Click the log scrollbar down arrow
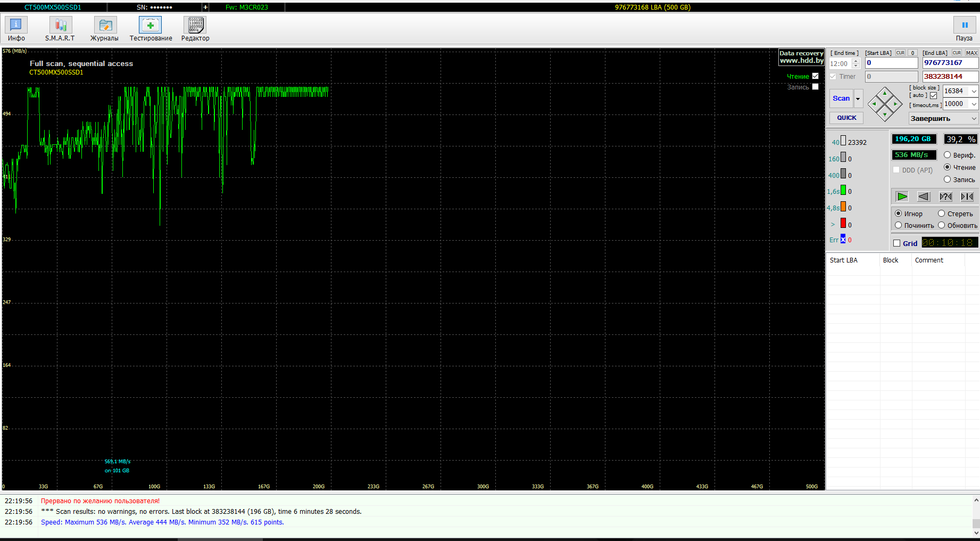Screen dimensions: 980x541 [x=976, y=532]
